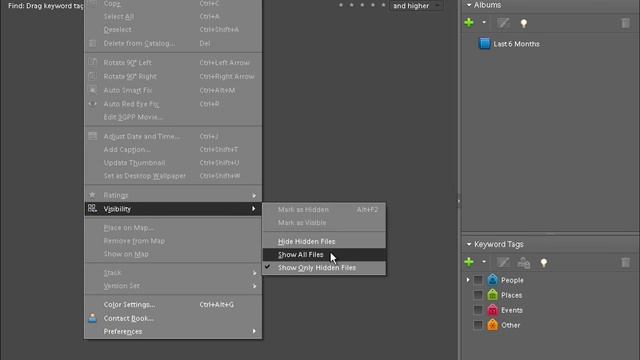
Task: Click the red Events tag icon
Action: [x=493, y=310]
